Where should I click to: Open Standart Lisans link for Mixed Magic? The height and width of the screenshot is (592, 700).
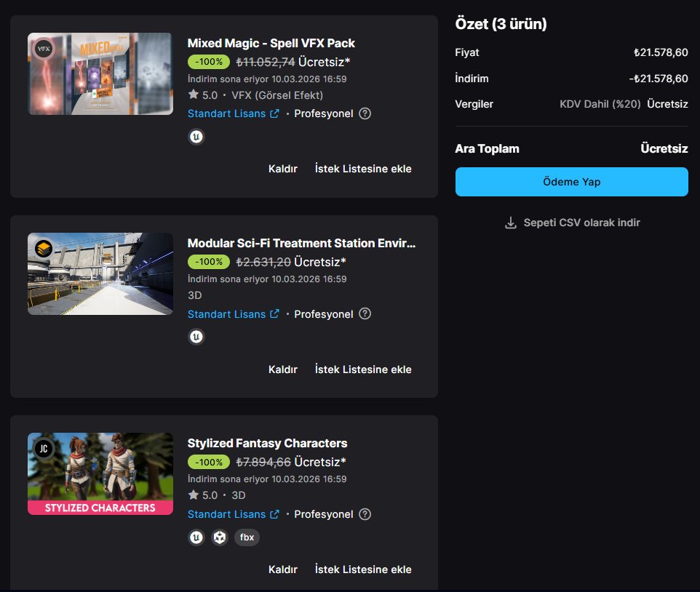[233, 113]
